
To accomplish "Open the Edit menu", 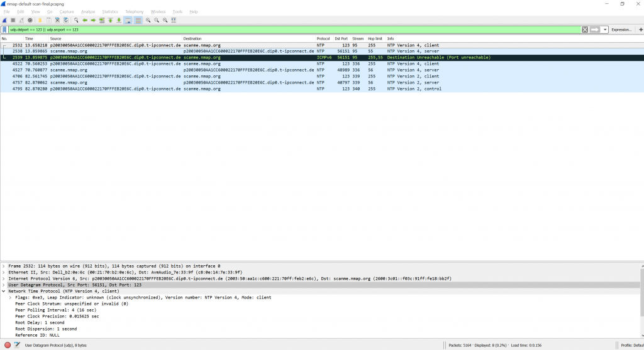I will [x=21, y=11].
